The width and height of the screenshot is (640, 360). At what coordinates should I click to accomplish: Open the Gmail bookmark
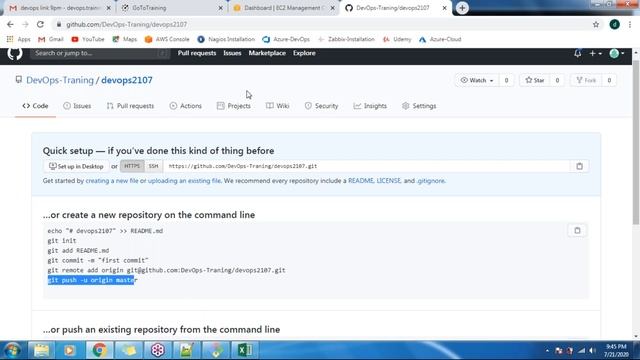[51, 39]
